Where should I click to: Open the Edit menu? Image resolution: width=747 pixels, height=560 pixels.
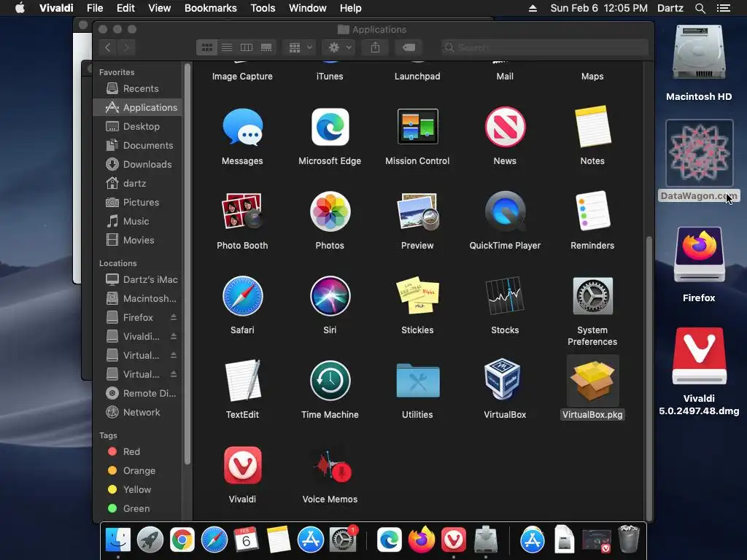pyautogui.click(x=125, y=8)
